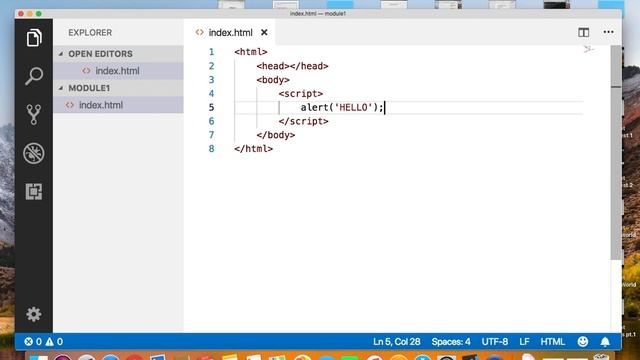Close the index.html editor tab
Viewport: 640px width, 360px height.
click(264, 32)
